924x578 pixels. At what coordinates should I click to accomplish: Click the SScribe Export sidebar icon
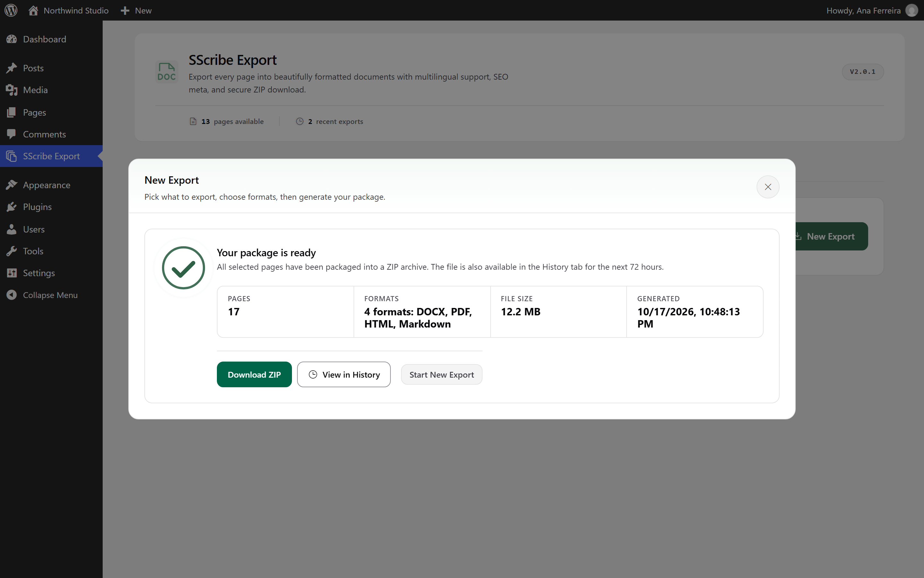[x=12, y=156]
